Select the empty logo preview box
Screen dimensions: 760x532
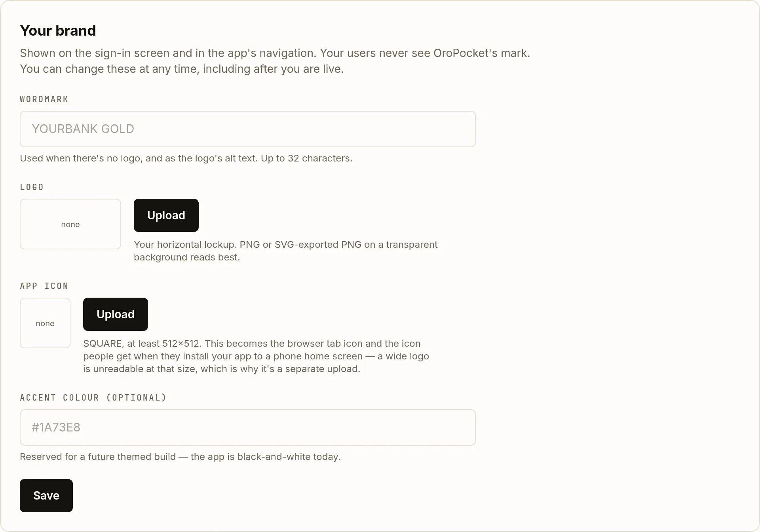pos(70,224)
